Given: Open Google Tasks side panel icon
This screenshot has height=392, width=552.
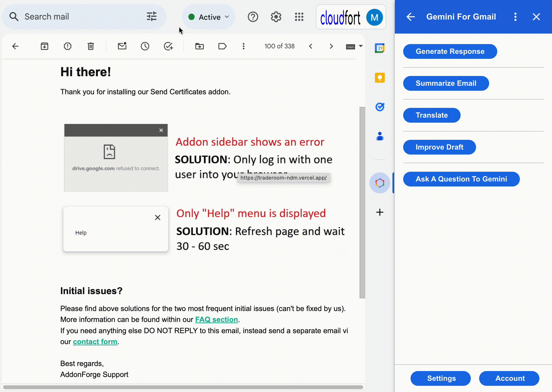Looking at the screenshot, I should pos(380,107).
